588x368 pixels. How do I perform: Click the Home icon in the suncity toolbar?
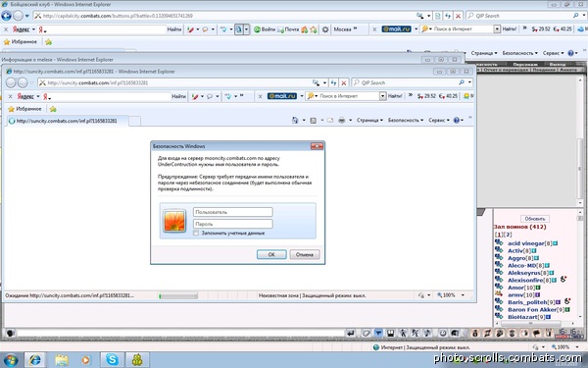coord(295,120)
